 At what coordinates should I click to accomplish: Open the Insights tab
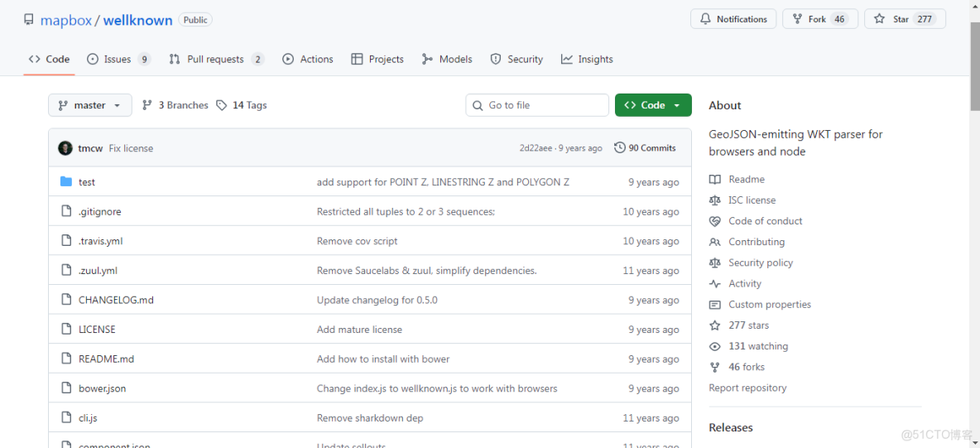point(587,60)
